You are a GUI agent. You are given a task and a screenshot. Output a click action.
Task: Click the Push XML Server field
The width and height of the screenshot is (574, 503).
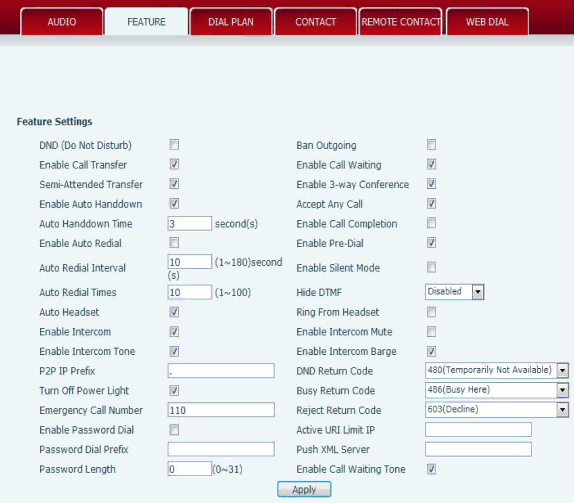(478, 449)
